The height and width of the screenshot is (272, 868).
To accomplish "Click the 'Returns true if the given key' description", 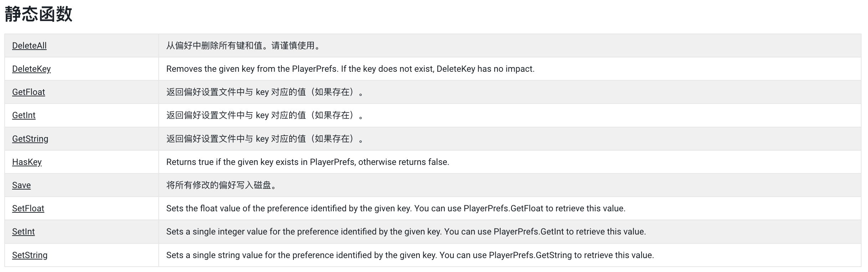I will tap(307, 162).
